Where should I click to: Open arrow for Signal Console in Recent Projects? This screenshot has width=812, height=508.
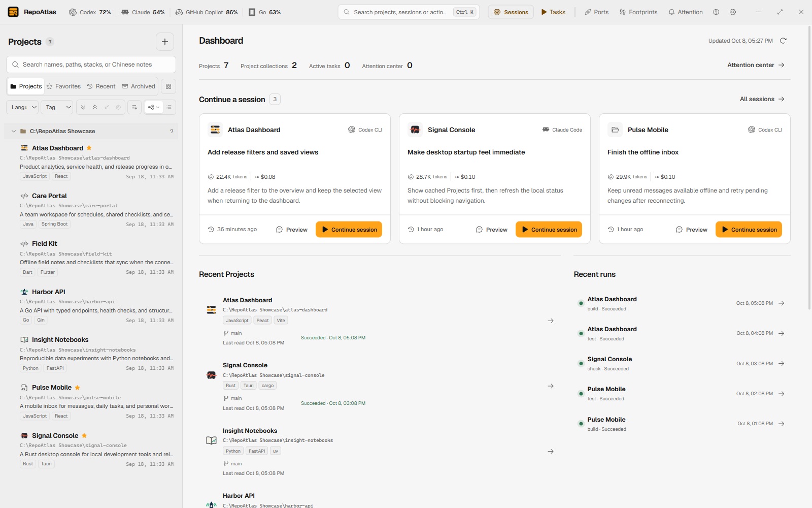pyautogui.click(x=551, y=386)
